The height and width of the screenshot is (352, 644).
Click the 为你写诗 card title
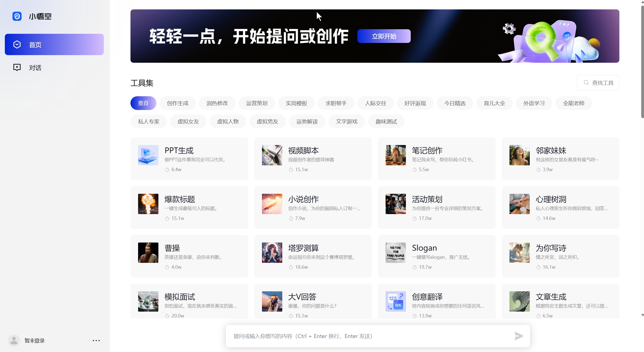tap(551, 248)
